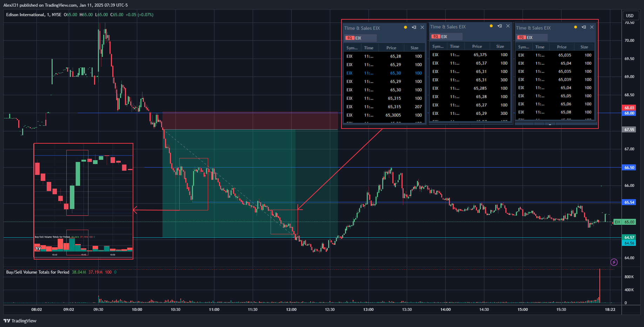Viewport: 644px width, 327px height.
Task: Click the red 68.03 price axis label
Action: click(x=629, y=108)
